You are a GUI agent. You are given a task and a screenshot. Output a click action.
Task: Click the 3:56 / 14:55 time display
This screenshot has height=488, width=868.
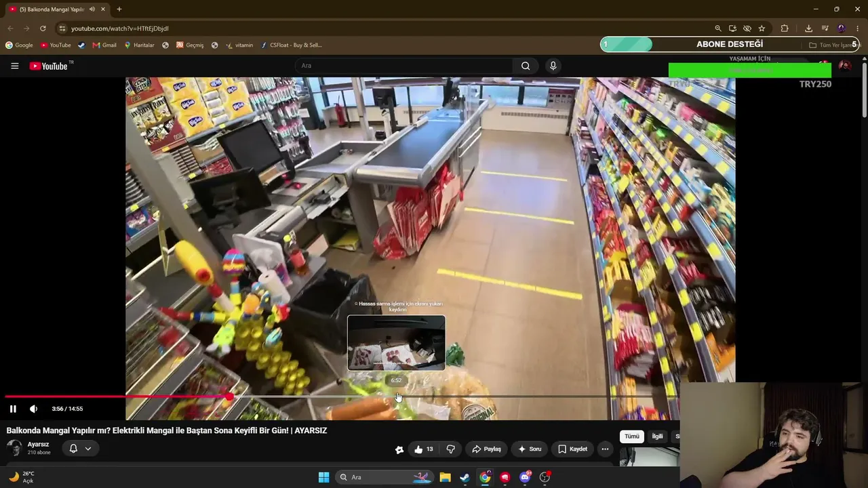(x=67, y=409)
